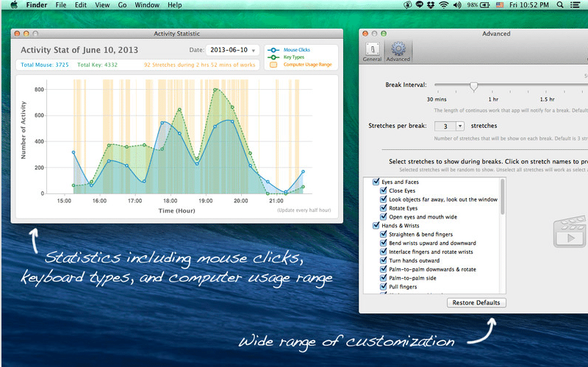Click the Total Mouse: 3725 value
This screenshot has width=588, height=367.
pos(45,65)
